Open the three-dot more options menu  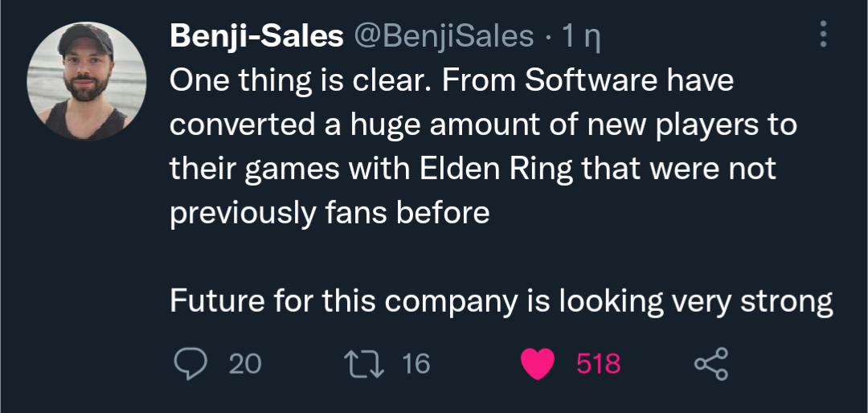click(x=822, y=35)
